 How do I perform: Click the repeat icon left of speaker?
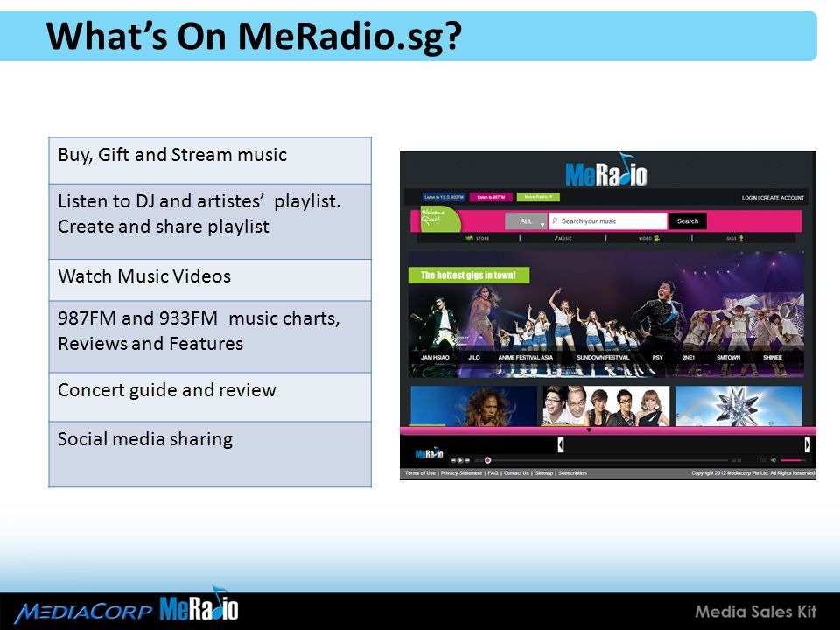click(x=763, y=460)
